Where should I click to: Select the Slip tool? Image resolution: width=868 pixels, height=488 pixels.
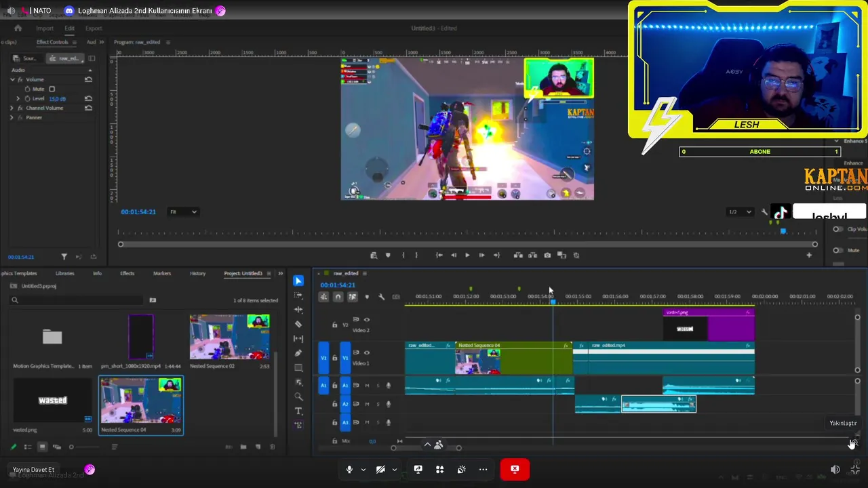pos(298,338)
